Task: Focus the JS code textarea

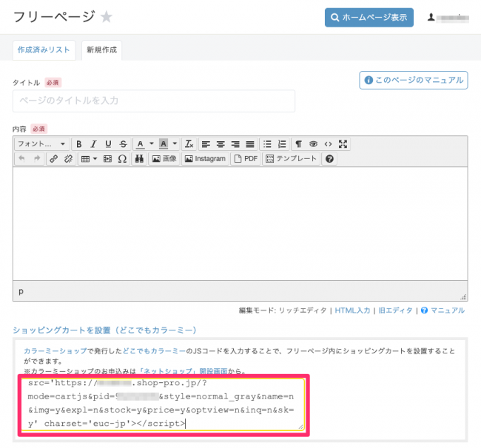Action: pos(164,404)
